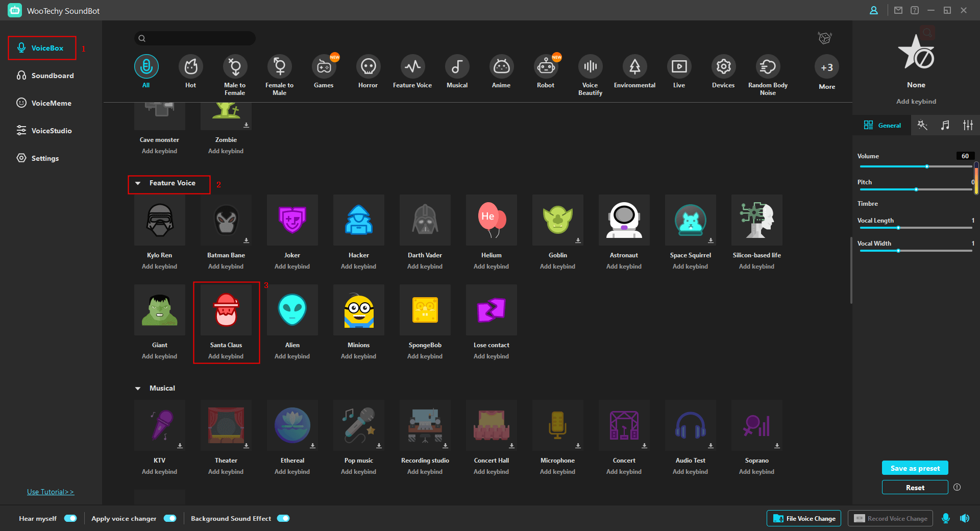Select the Hacker voice

[x=359, y=220]
